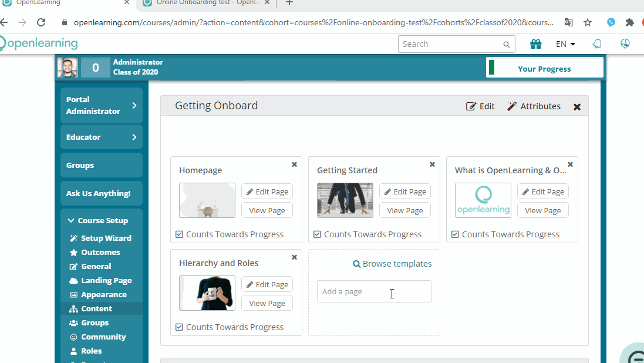644x363 pixels.
Task: Remove the Homepage page card
Action: point(295,164)
